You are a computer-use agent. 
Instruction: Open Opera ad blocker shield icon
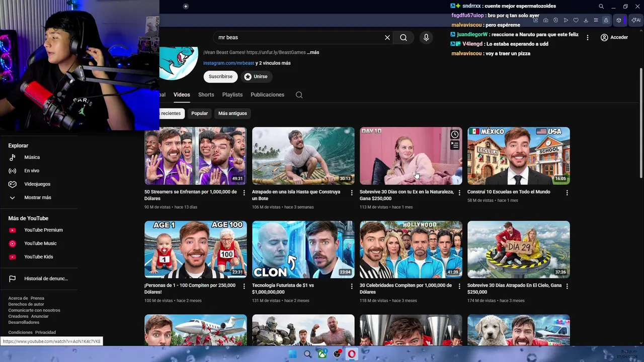(x=556, y=20)
